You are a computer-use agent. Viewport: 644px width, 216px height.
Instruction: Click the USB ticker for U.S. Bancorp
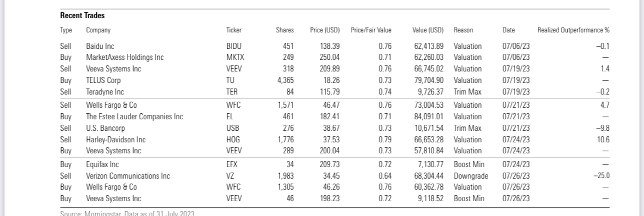click(232, 128)
